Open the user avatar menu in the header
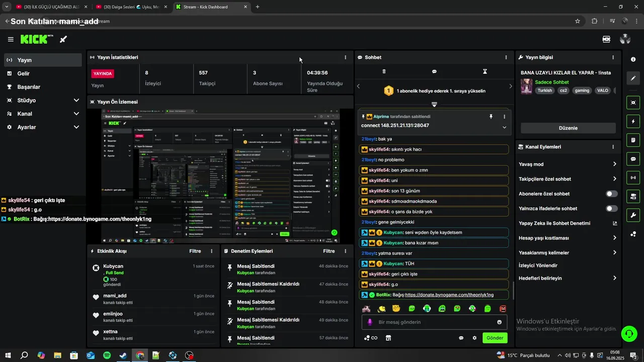 click(625, 39)
